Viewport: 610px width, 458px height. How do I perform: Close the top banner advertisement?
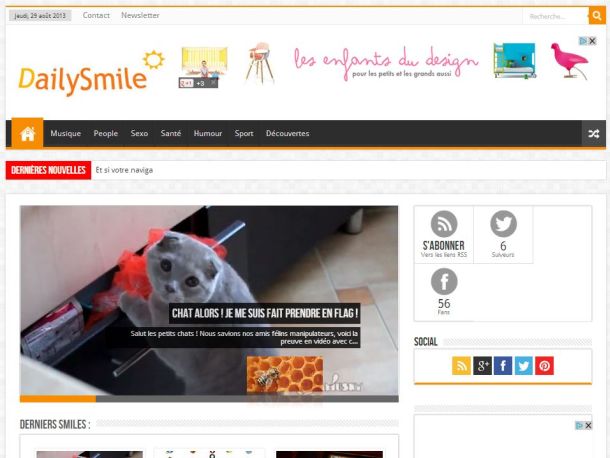point(591,42)
